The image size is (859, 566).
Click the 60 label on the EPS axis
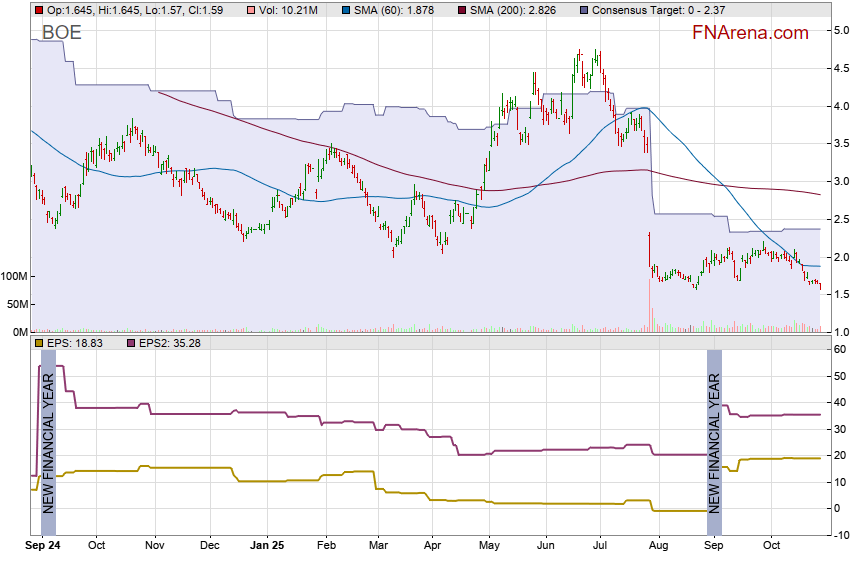pos(840,350)
